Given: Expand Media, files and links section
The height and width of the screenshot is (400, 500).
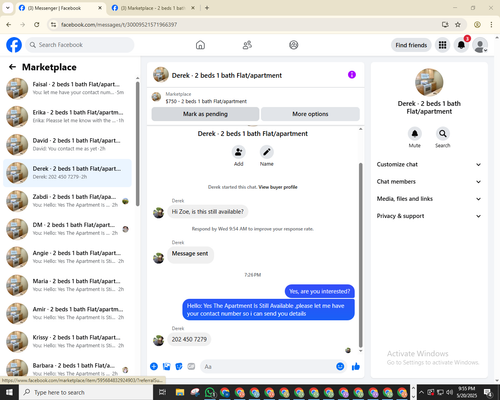Looking at the screenshot, I should pos(429,199).
